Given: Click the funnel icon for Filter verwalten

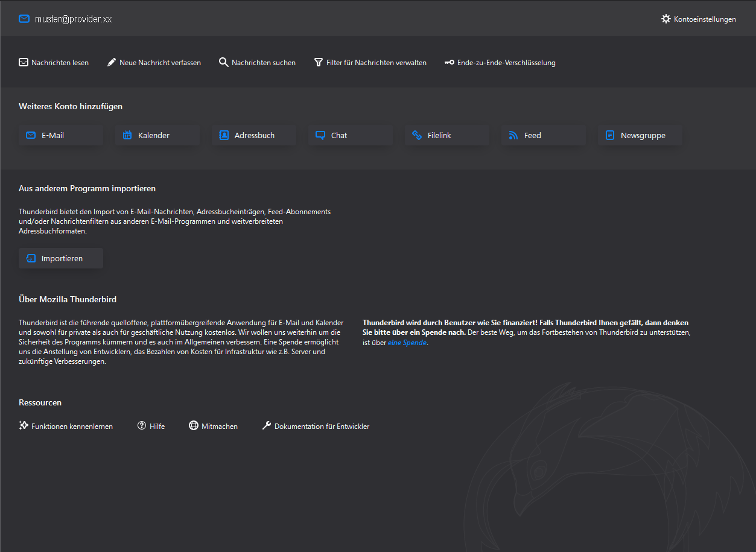Looking at the screenshot, I should (319, 62).
